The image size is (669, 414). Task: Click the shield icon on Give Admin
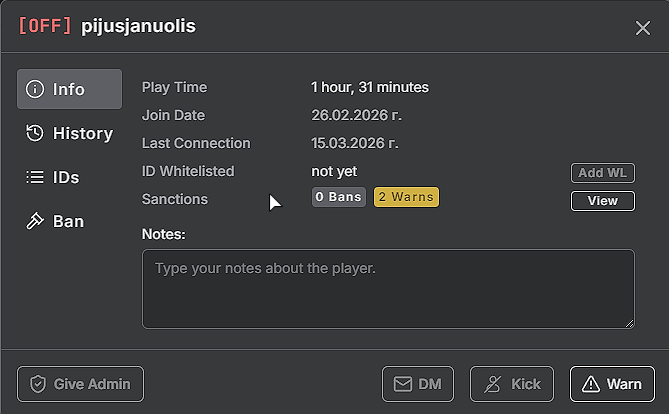(38, 384)
